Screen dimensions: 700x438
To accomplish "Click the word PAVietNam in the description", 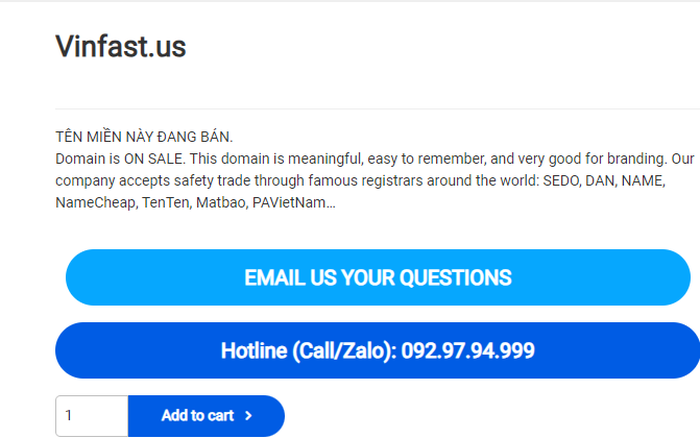I will [x=289, y=203].
